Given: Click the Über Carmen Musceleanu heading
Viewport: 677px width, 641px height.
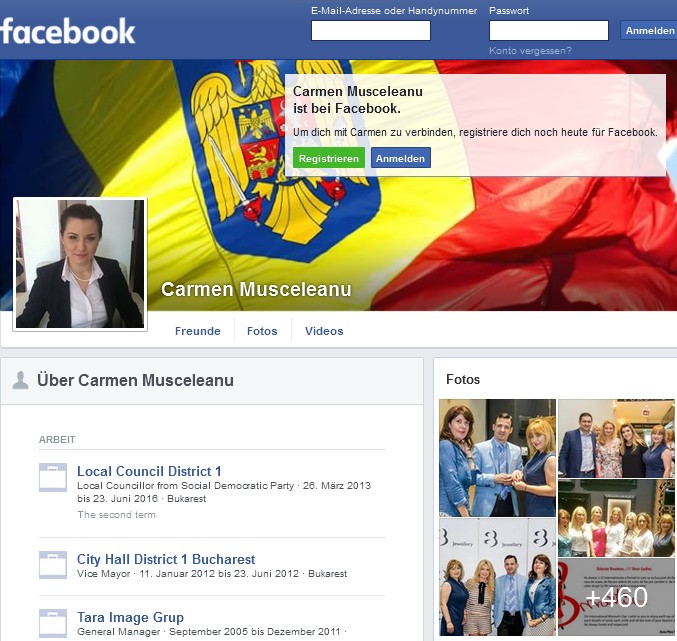Looking at the screenshot, I should pos(135,380).
